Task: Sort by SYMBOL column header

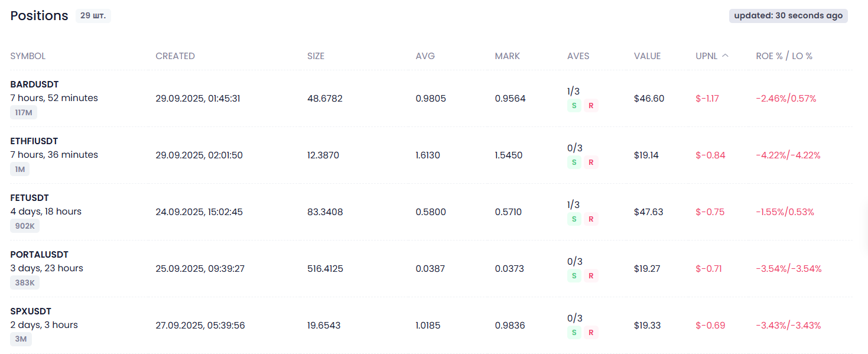Action: (28, 56)
